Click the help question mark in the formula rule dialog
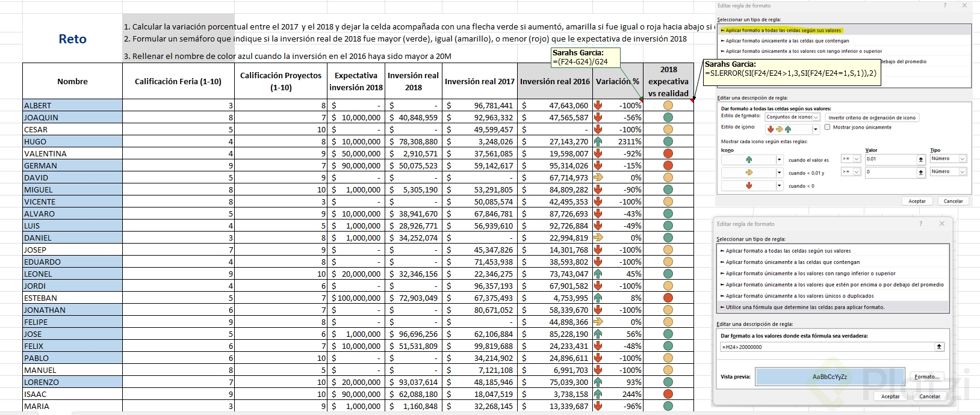This screenshot has height=415, width=980. tap(920, 224)
